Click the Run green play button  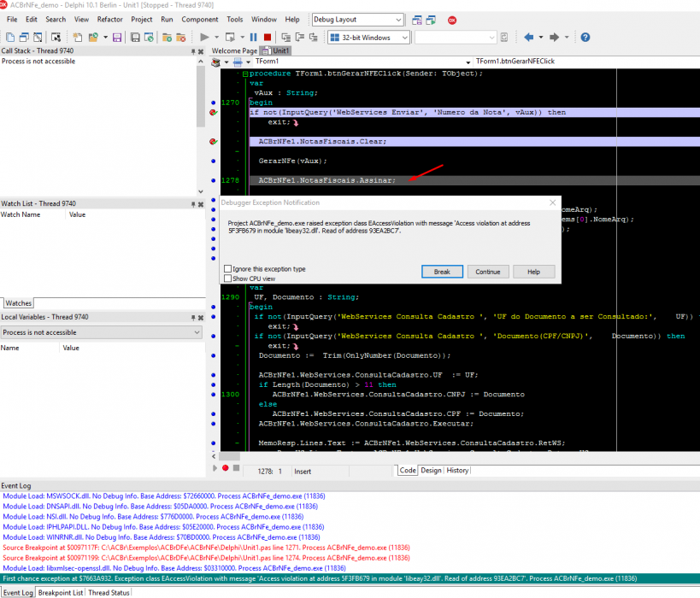(204, 38)
